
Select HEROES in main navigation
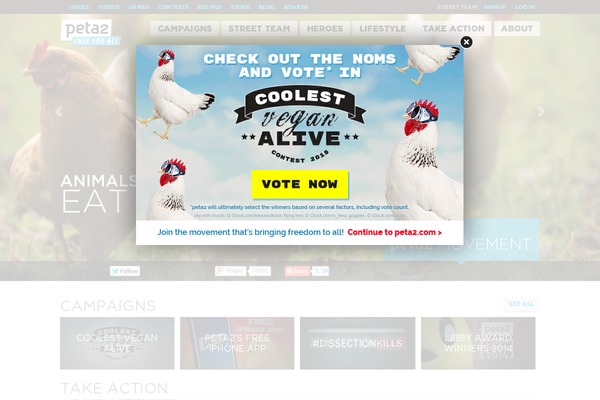tap(325, 29)
